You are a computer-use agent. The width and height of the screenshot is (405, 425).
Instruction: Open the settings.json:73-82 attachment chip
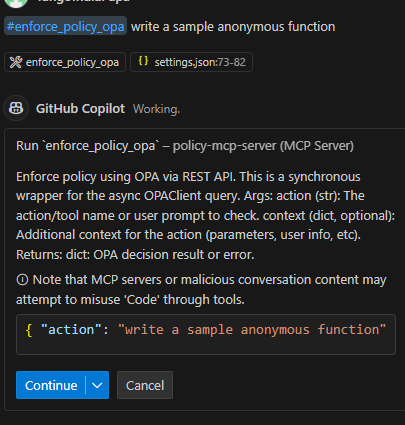[x=191, y=62]
